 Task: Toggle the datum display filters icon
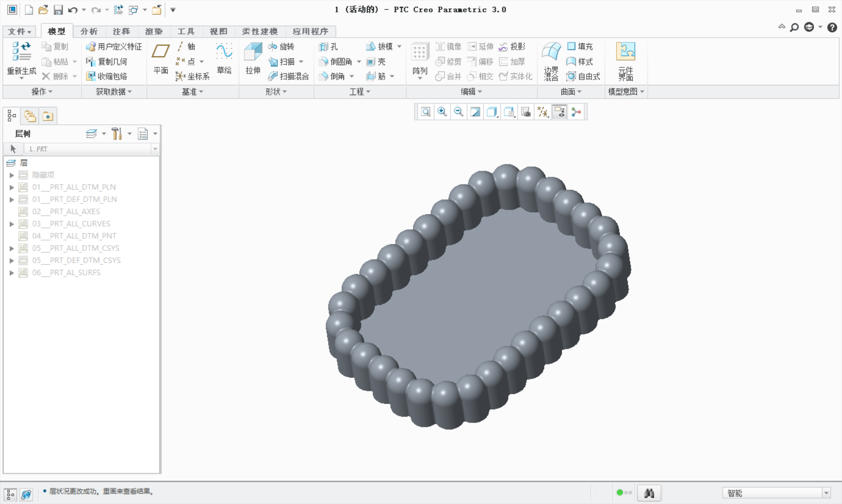click(x=543, y=112)
